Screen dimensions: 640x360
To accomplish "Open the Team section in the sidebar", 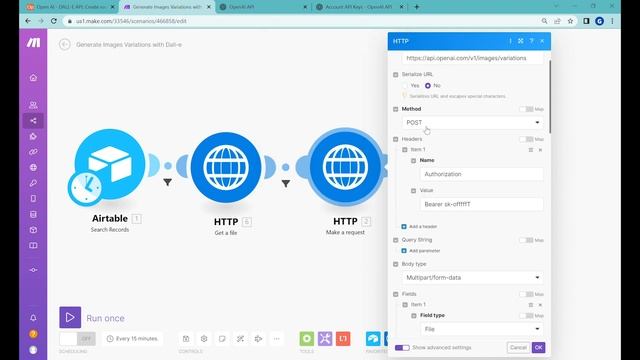I will (33, 105).
